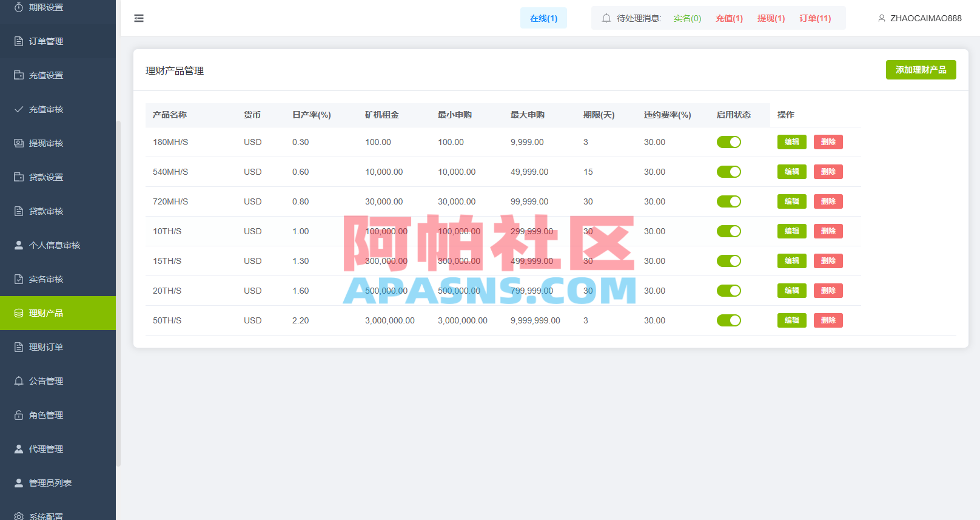Click the 产品名称 column header

coord(170,115)
